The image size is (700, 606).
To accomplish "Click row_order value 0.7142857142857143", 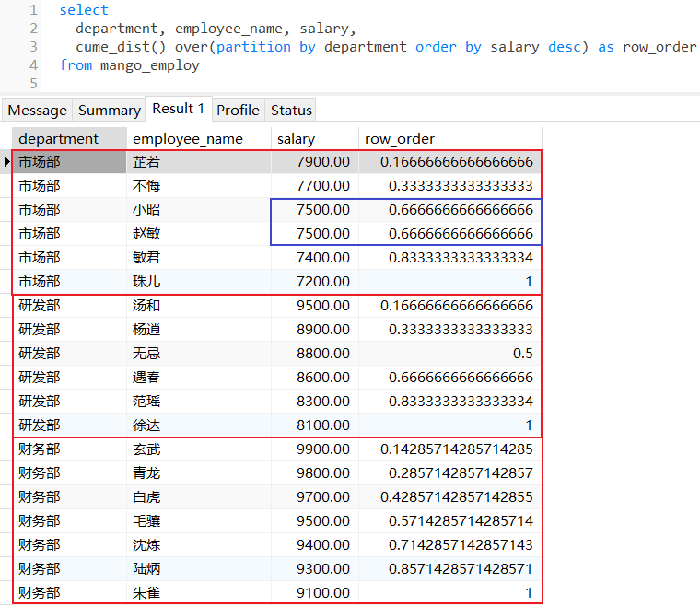I will (450, 545).
